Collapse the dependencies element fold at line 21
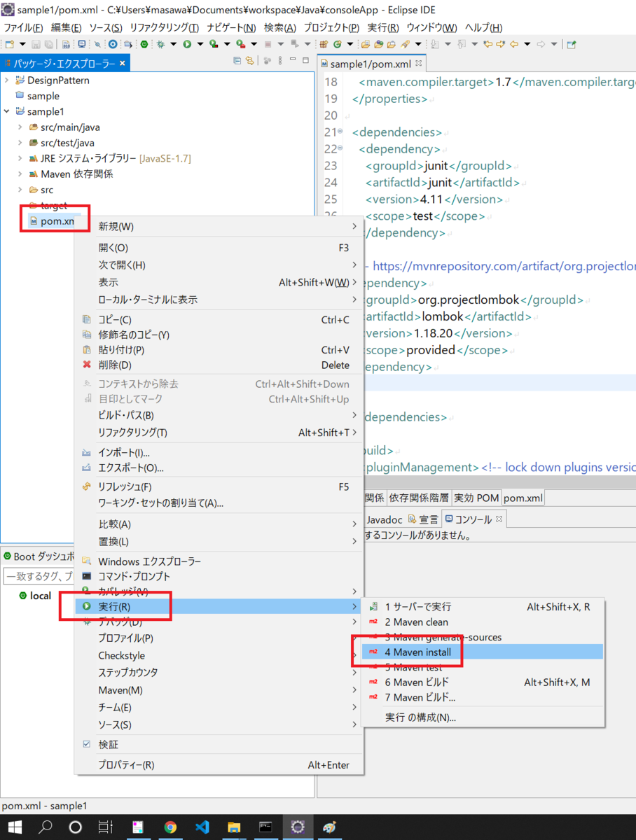The width and height of the screenshot is (636, 840). [340, 132]
